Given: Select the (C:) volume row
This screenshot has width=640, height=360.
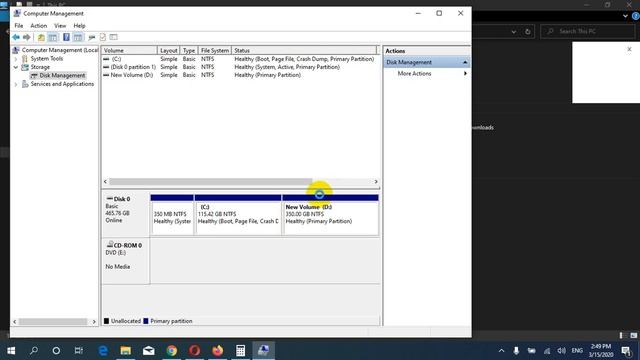Looking at the screenshot, I should tap(239, 59).
